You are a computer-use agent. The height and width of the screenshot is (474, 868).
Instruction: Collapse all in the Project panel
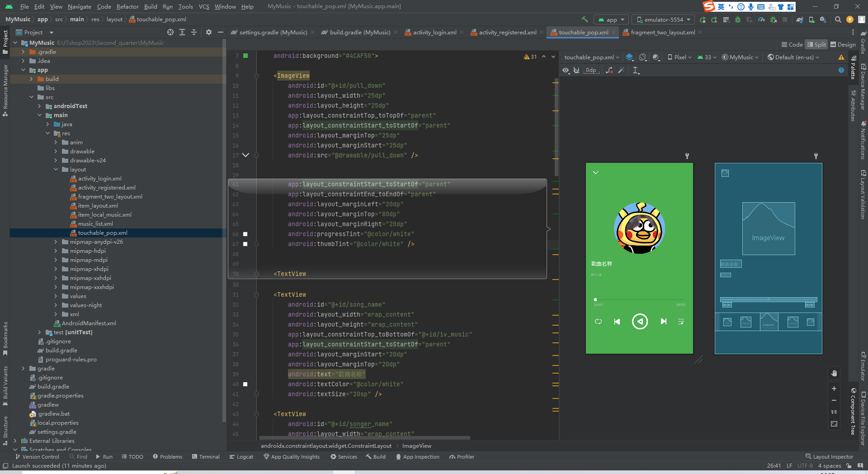point(194,32)
